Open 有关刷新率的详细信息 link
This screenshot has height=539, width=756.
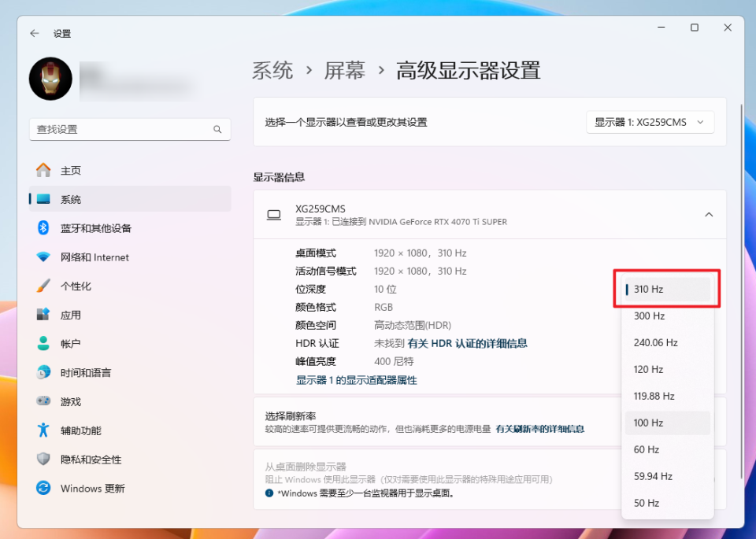tap(540, 429)
